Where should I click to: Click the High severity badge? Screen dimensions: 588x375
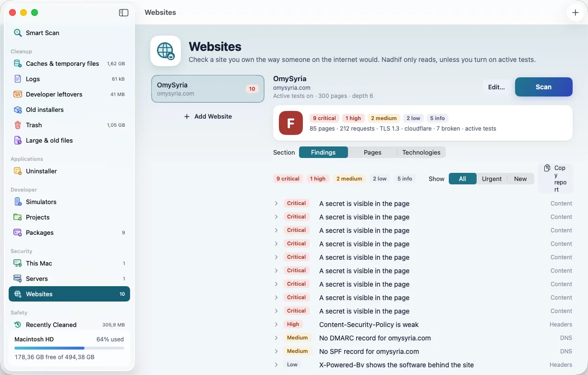point(293,325)
